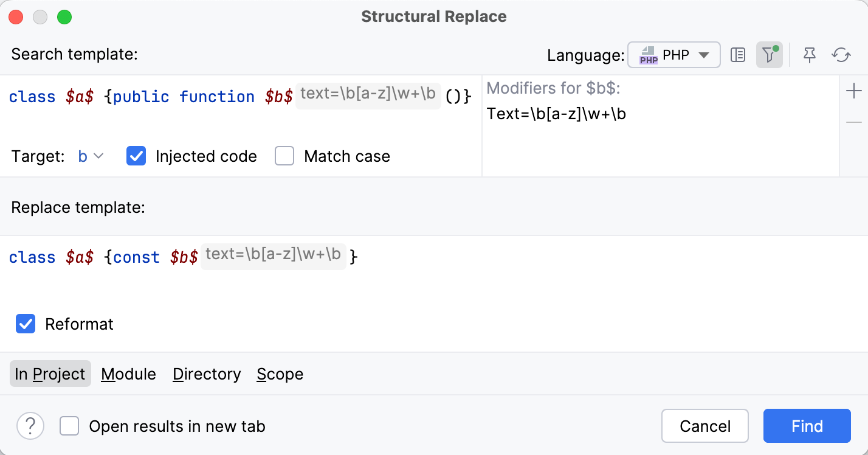Screen dimensions: 868x455
Task: Open the help question mark button
Action: [30, 426]
